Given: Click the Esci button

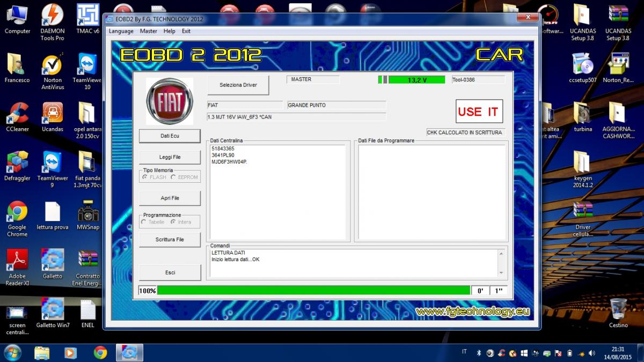Looking at the screenshot, I should pyautogui.click(x=170, y=272).
